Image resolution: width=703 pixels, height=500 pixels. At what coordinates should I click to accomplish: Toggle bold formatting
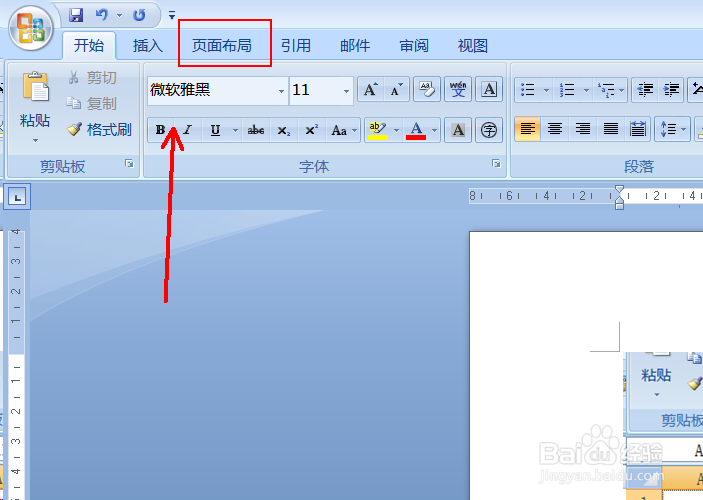(x=160, y=130)
